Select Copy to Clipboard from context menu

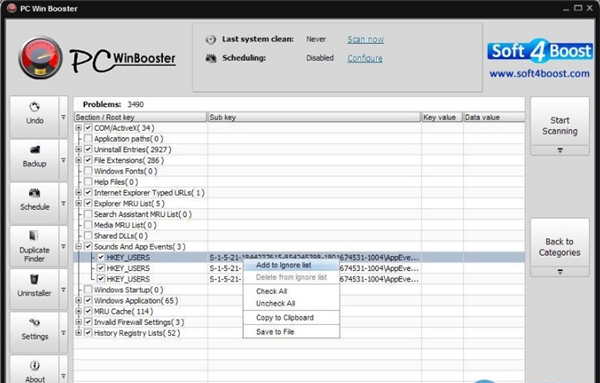pyautogui.click(x=285, y=318)
